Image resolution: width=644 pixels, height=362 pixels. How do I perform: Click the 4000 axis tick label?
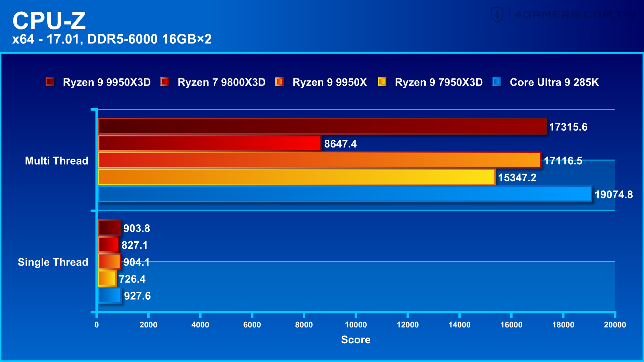click(200, 324)
